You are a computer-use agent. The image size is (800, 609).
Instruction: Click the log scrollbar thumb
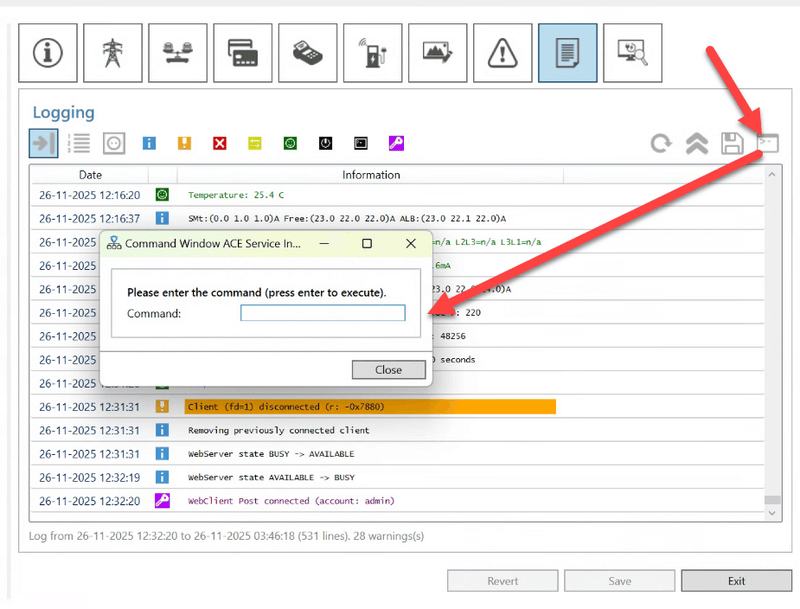tap(772, 499)
